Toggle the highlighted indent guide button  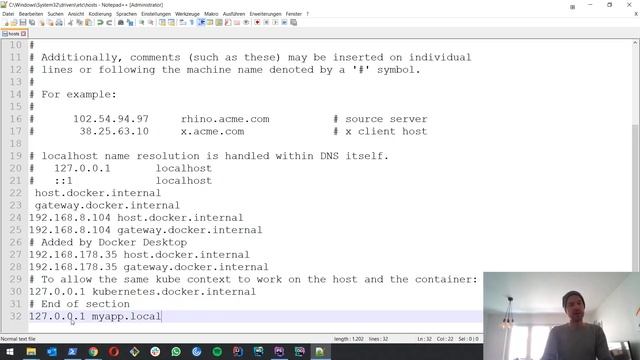pos(201,22)
